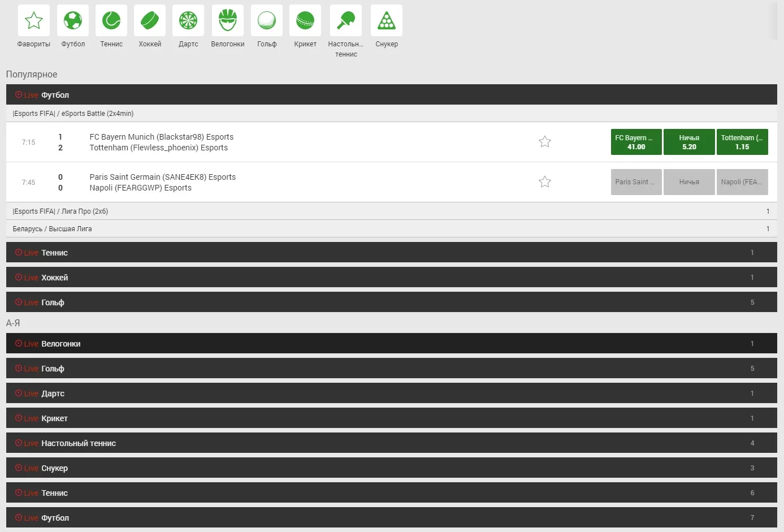Screen dimensions: 784x532
Task: Expand Live Настольный теннис section
Action: coord(391,443)
